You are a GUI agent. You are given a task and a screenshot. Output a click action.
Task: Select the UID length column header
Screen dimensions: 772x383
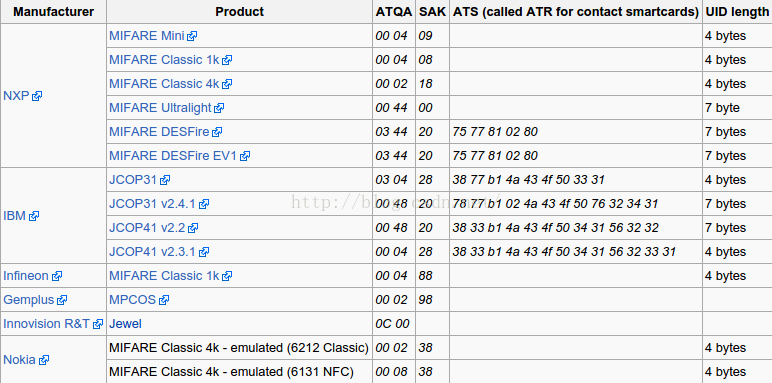pyautogui.click(x=737, y=12)
